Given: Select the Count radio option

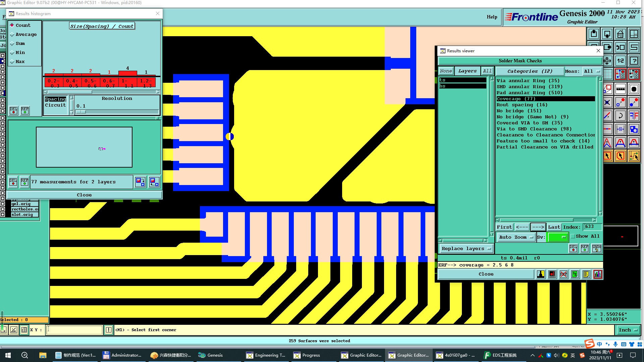Looking at the screenshot, I should tap(20, 25).
